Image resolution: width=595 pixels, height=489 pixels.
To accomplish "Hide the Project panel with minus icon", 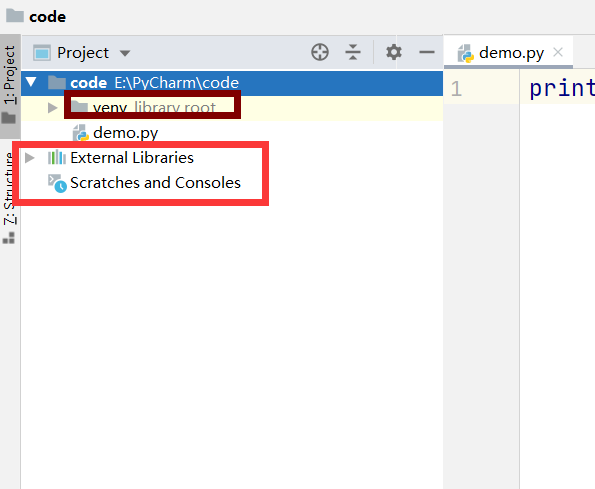I will tap(427, 52).
